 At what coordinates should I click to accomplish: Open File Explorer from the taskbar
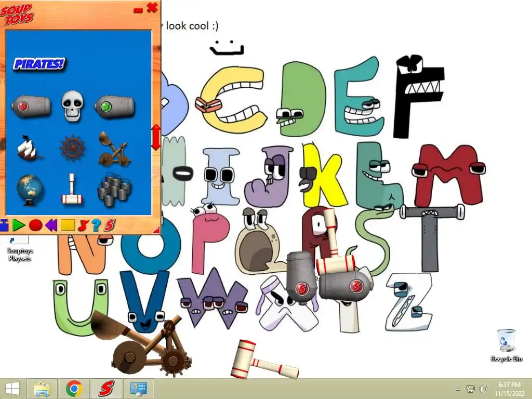pyautogui.click(x=42, y=389)
